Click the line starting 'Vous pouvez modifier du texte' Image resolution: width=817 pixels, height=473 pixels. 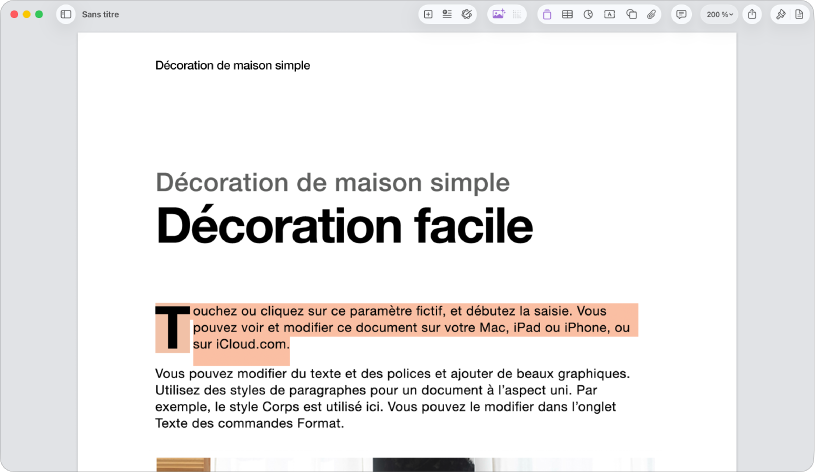[x=392, y=374]
